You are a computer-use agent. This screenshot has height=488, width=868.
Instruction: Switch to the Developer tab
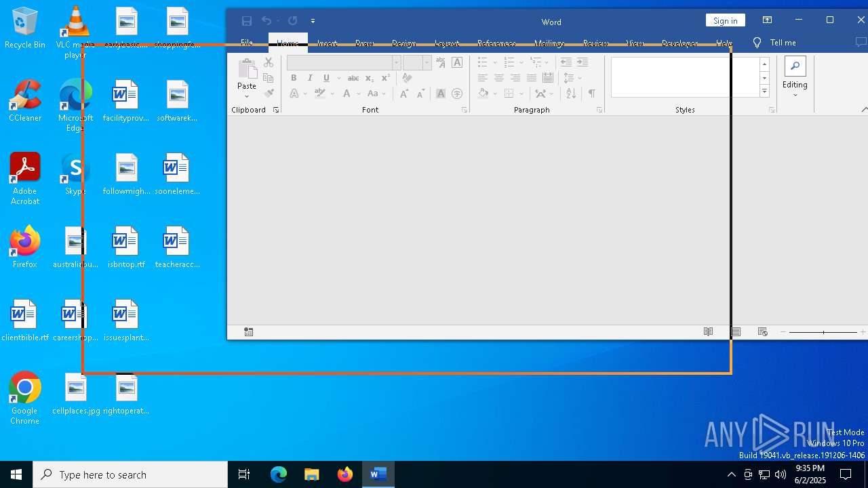(679, 43)
